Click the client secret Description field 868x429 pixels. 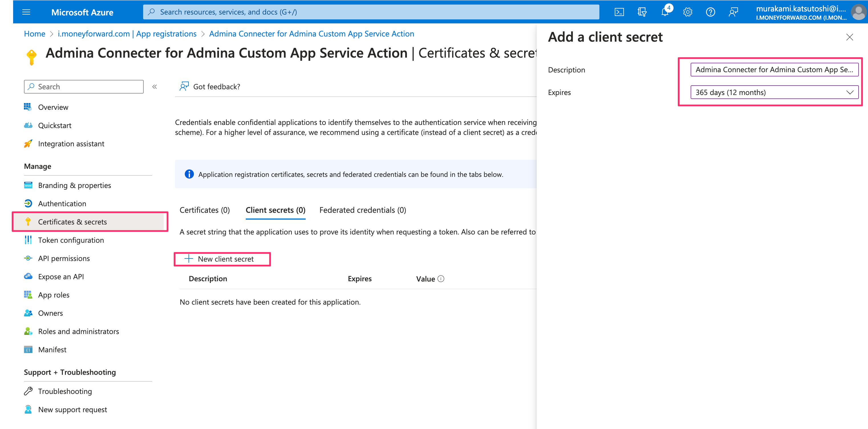pos(774,70)
